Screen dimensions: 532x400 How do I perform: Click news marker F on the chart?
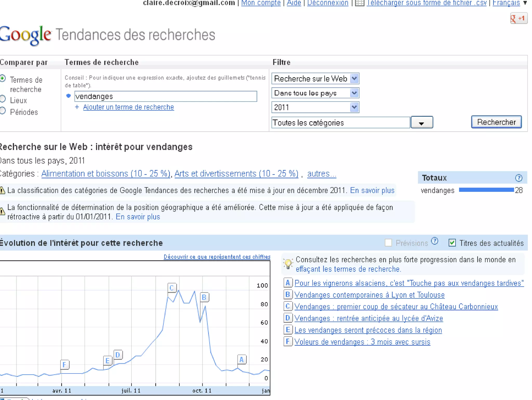[x=65, y=365]
